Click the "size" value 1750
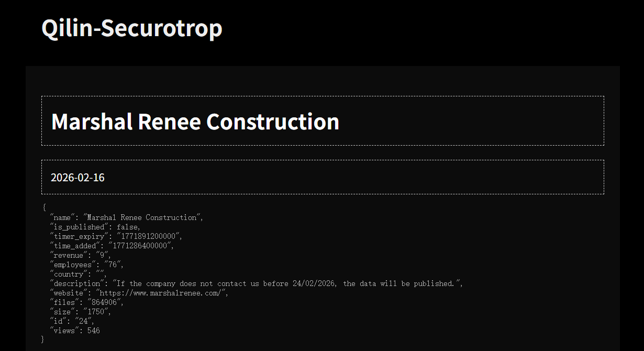 tap(97, 312)
